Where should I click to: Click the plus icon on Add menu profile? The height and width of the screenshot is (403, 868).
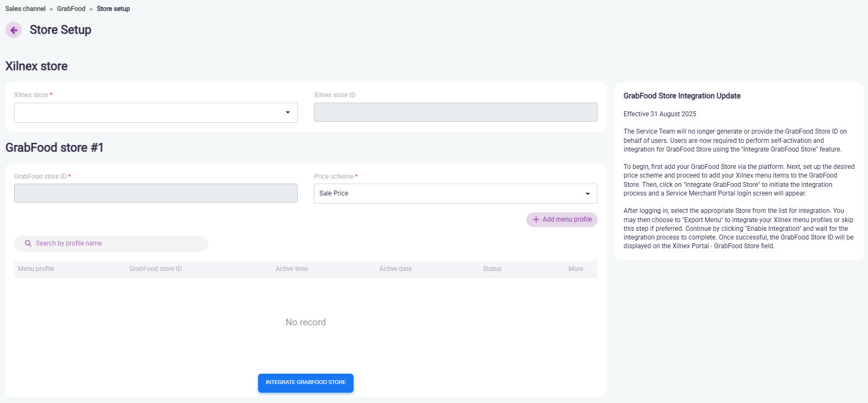click(x=536, y=219)
